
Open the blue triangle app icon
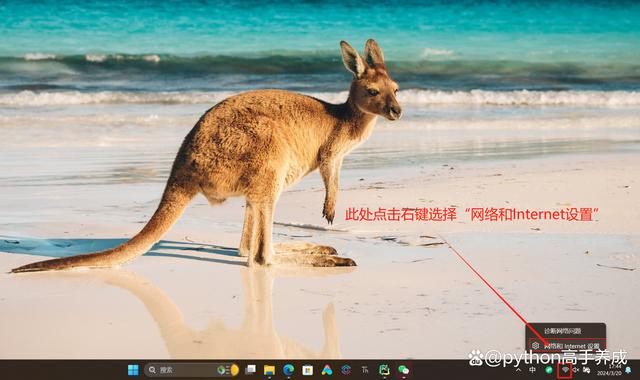pos(327,370)
